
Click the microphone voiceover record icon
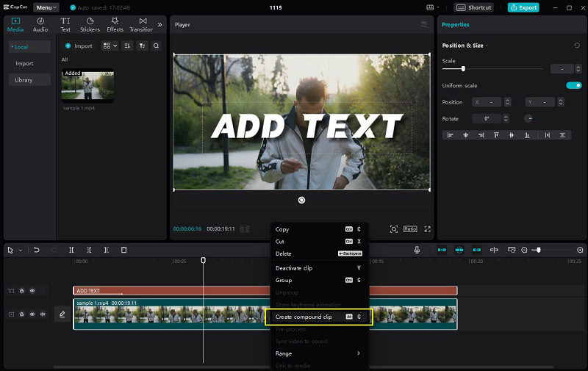[417, 250]
